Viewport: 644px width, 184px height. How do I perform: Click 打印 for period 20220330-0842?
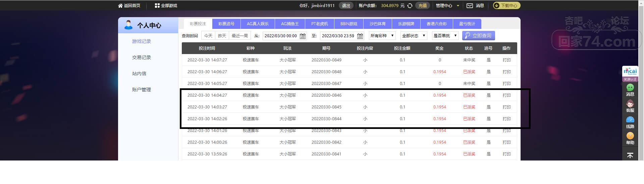point(506,142)
